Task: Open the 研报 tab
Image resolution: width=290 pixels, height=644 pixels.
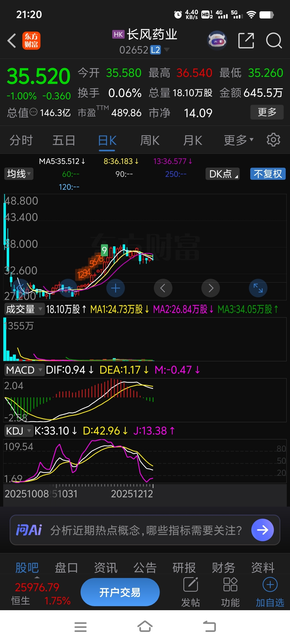Action: click(184, 568)
